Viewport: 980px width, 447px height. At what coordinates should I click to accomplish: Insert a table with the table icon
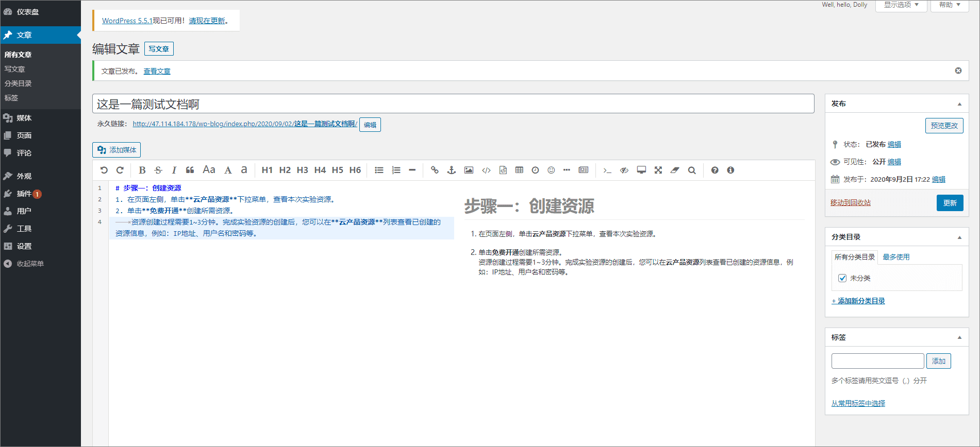[x=519, y=170]
